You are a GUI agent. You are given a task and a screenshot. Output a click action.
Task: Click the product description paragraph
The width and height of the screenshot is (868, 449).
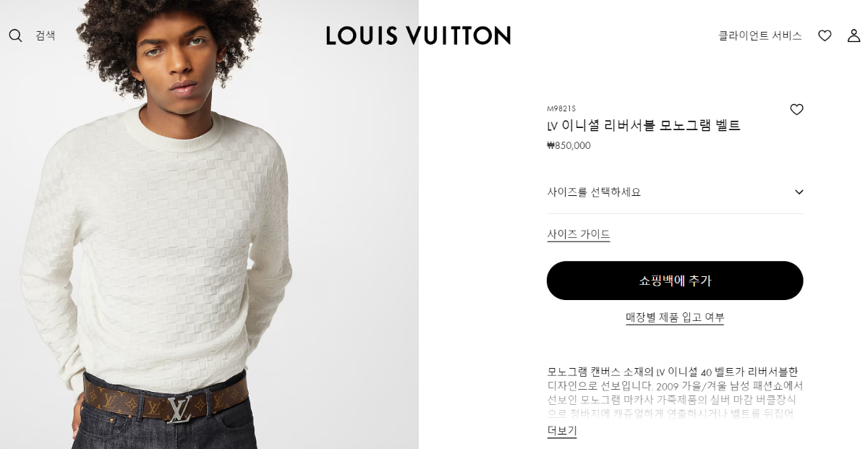pyautogui.click(x=675, y=393)
